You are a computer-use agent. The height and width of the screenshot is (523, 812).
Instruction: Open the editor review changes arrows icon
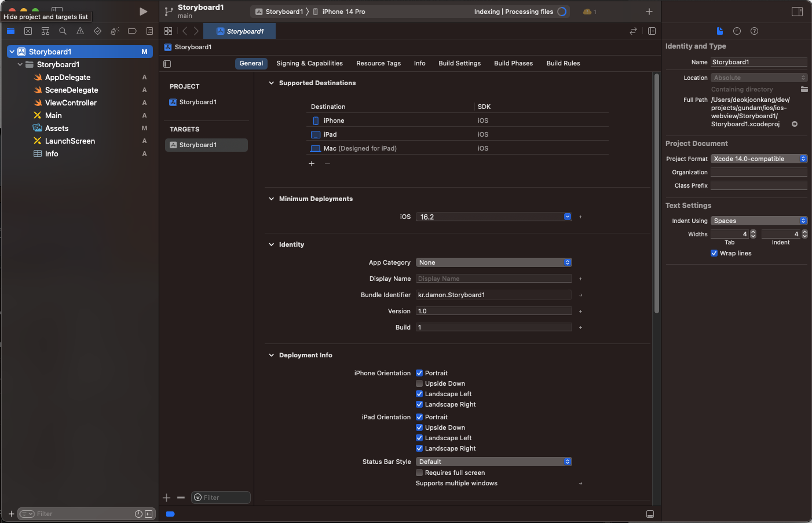[x=633, y=31]
